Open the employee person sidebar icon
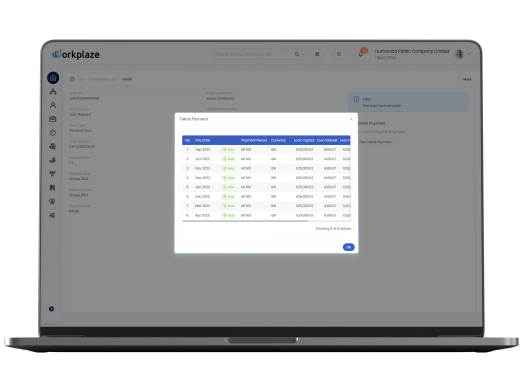 point(53,105)
